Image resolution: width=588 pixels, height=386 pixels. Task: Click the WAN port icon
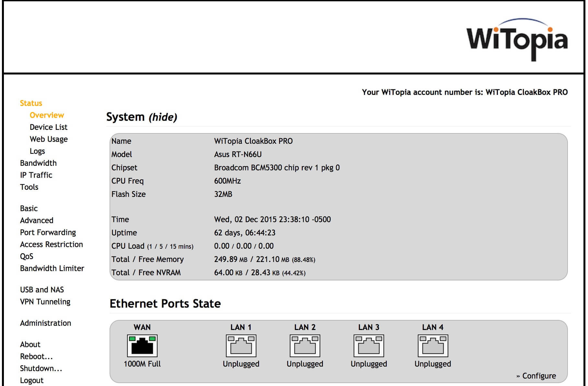click(x=142, y=346)
